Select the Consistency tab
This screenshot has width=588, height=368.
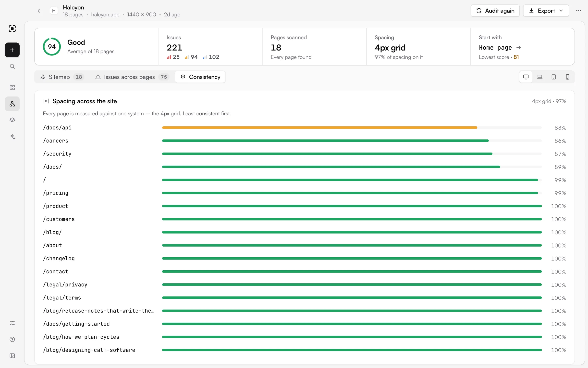(200, 77)
